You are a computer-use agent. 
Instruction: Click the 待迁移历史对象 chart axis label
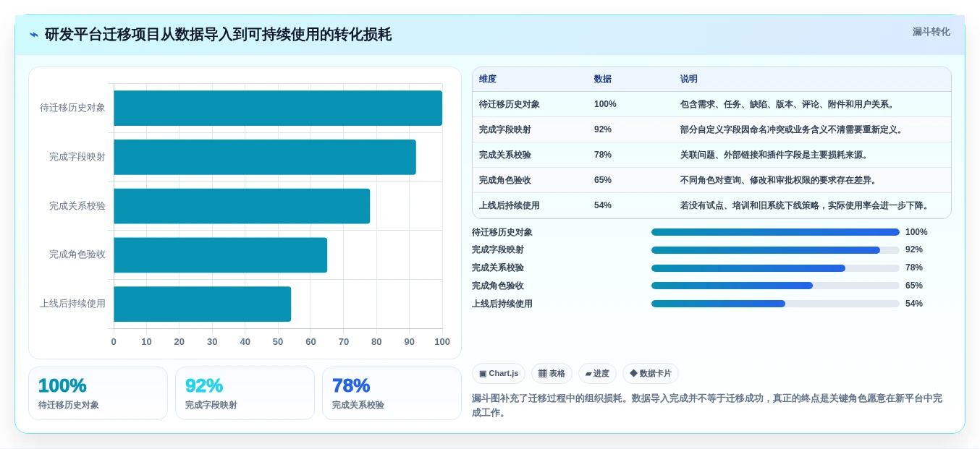pos(72,108)
